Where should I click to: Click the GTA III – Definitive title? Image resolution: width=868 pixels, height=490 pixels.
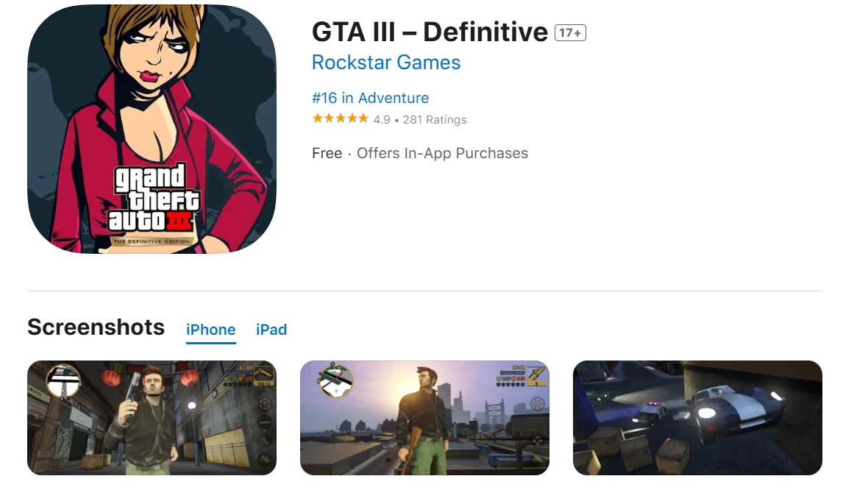point(430,32)
